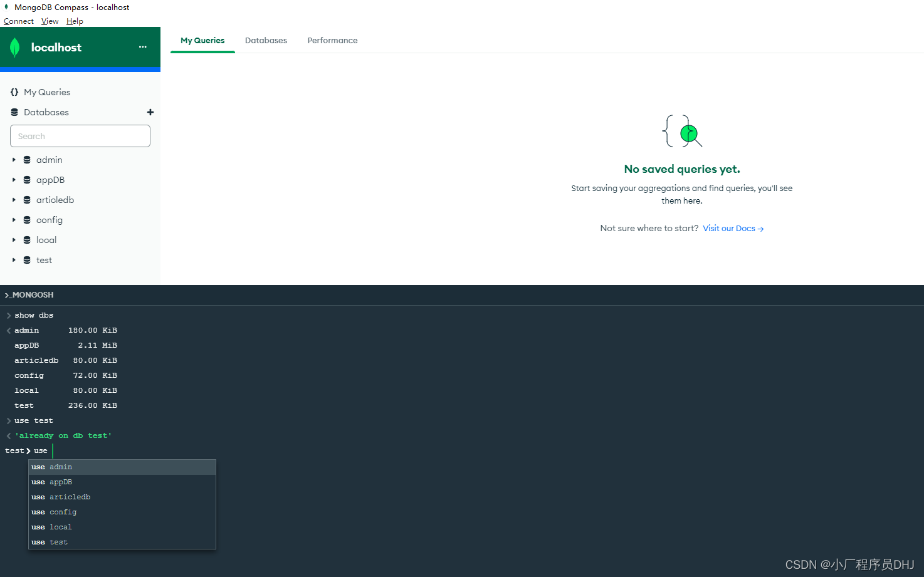Open My Queries in the sidebar

click(x=47, y=92)
